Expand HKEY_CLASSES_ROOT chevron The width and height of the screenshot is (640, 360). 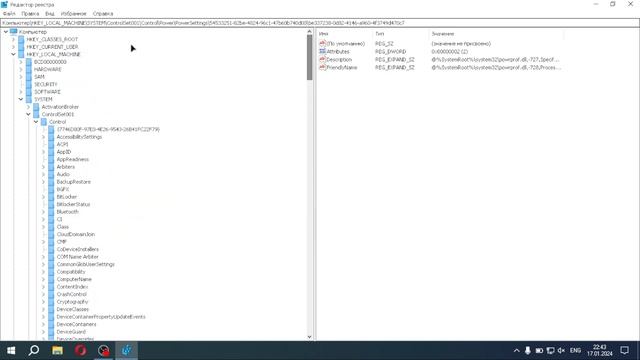click(13, 39)
